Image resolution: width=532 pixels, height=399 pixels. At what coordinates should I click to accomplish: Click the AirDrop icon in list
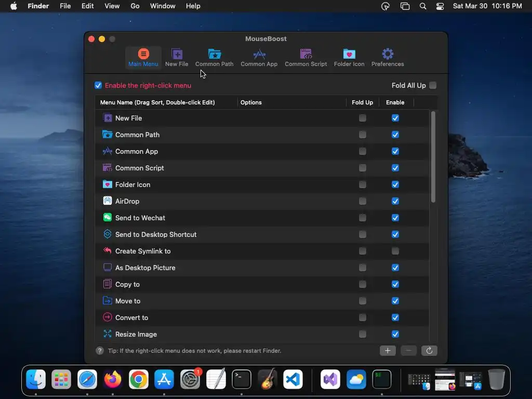pyautogui.click(x=107, y=201)
